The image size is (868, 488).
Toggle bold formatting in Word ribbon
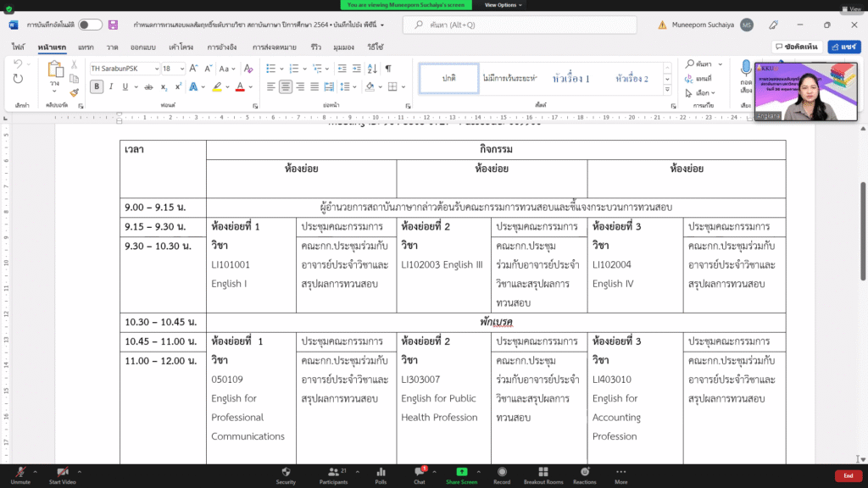point(97,86)
